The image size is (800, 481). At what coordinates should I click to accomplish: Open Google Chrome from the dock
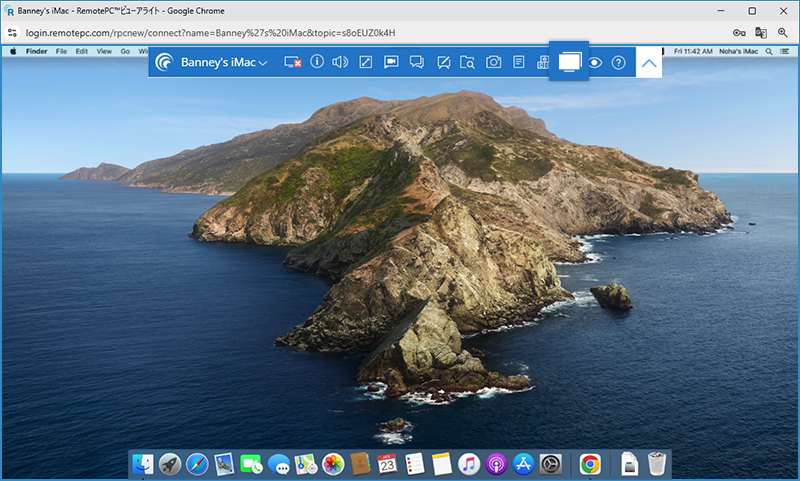[x=590, y=464]
